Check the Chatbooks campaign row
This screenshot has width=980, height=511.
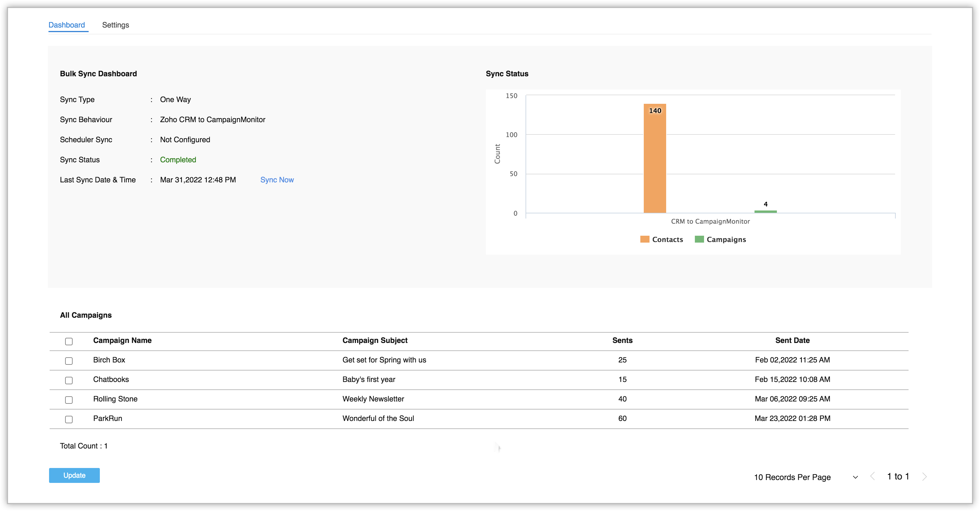69,380
